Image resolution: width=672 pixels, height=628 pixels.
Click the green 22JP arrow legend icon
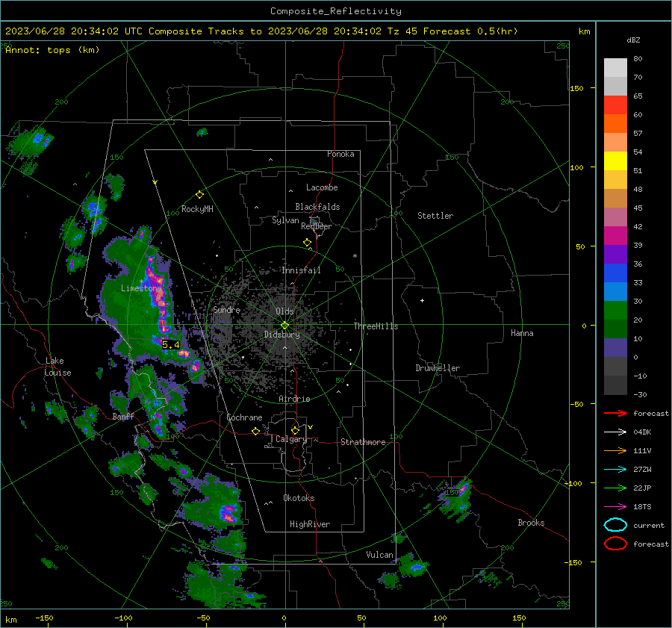click(x=615, y=488)
